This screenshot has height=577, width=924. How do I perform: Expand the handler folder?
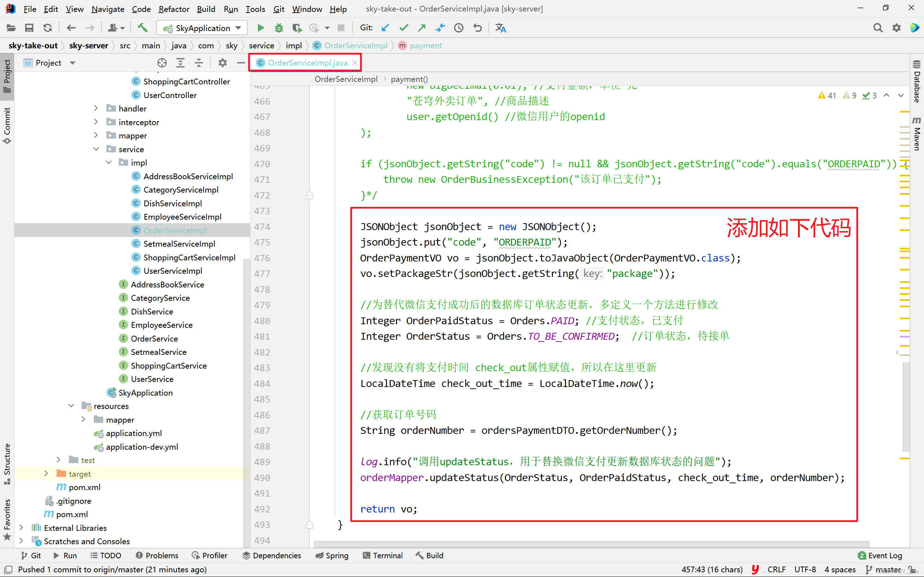coord(96,109)
